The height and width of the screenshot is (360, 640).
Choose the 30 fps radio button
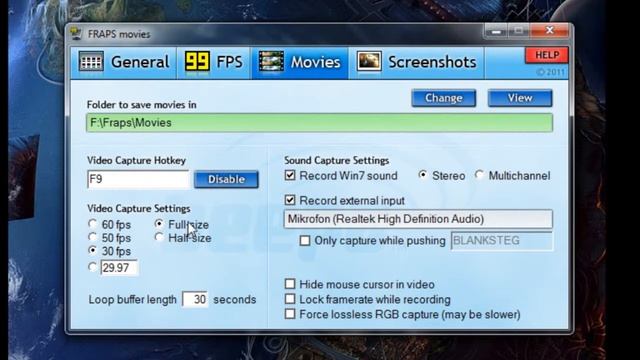pyautogui.click(x=93, y=250)
